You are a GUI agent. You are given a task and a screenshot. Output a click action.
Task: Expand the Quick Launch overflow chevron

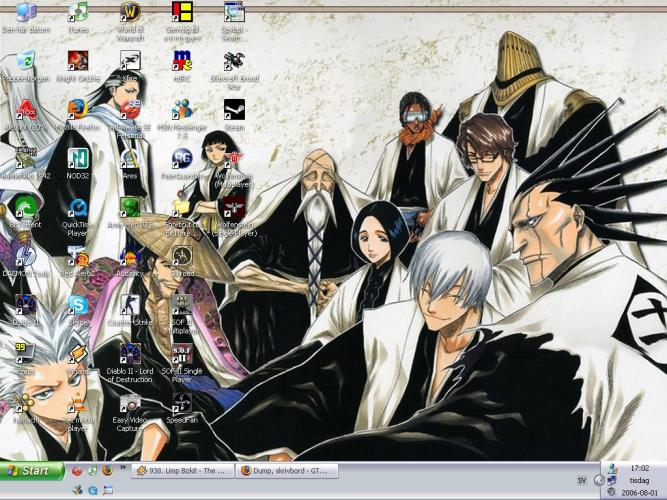[x=123, y=467]
